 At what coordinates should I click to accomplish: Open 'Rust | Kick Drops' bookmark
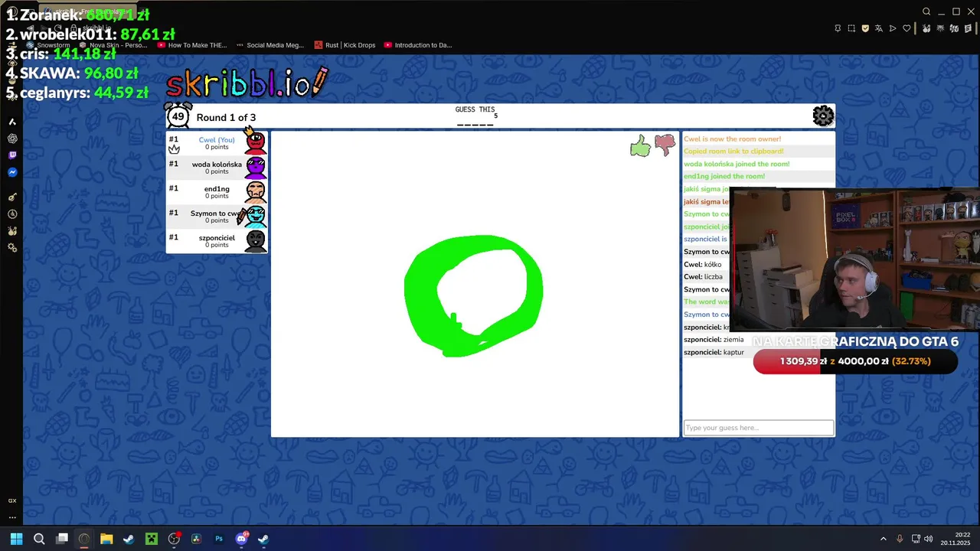(x=345, y=45)
